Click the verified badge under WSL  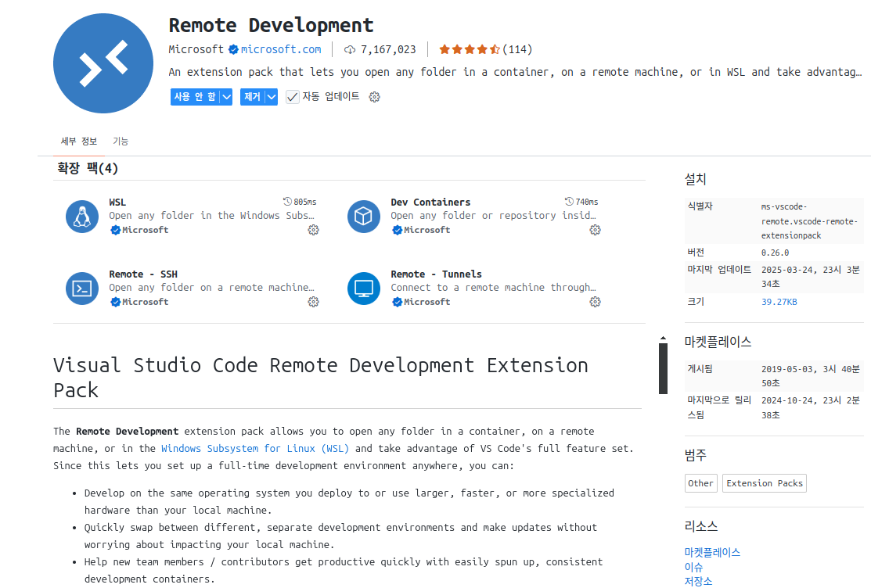[x=115, y=230]
